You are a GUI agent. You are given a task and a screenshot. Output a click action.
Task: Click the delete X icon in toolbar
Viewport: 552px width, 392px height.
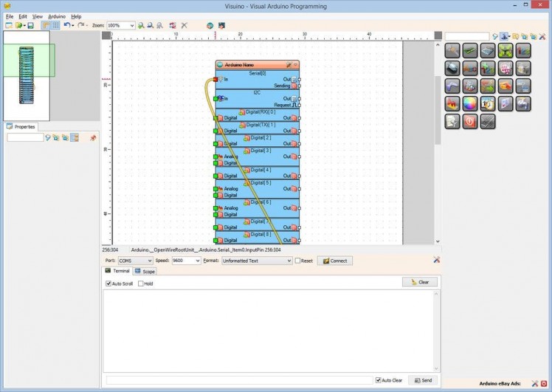184,25
